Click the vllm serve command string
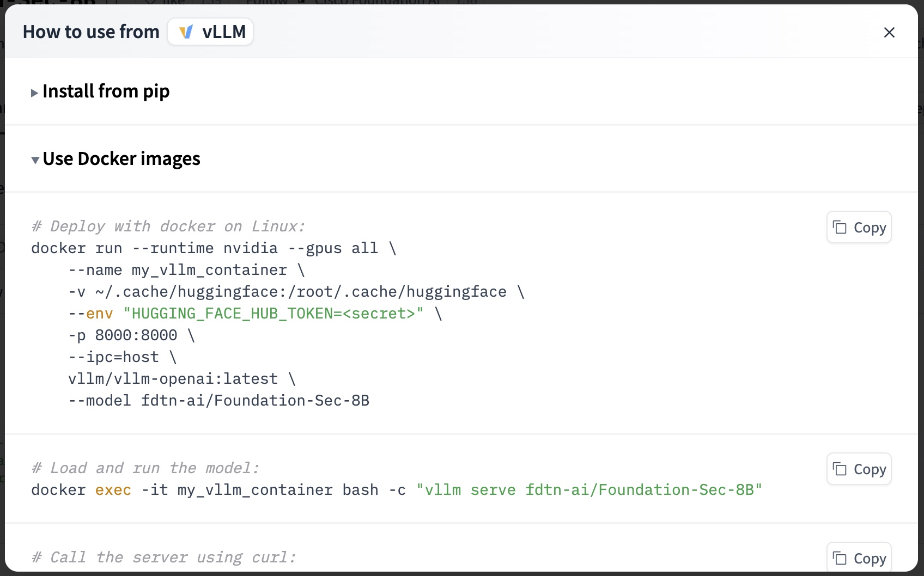The height and width of the screenshot is (576, 924). click(589, 490)
